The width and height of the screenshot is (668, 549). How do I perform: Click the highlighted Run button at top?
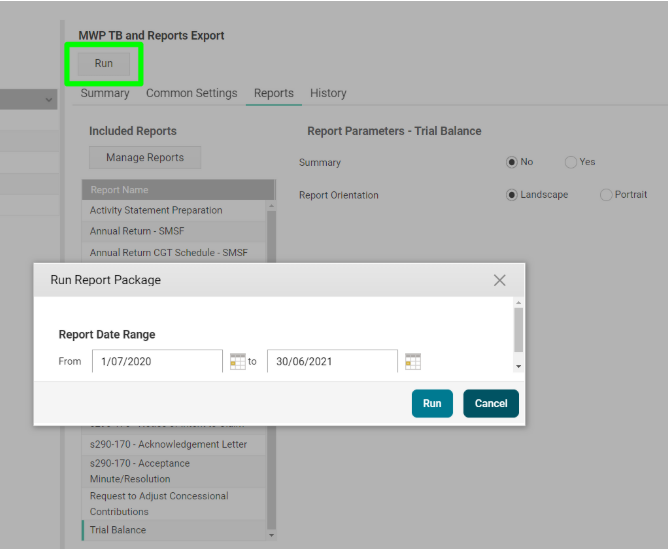pos(104,63)
